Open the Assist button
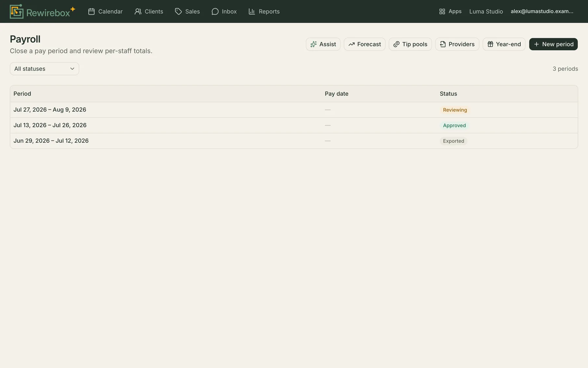 click(x=323, y=44)
